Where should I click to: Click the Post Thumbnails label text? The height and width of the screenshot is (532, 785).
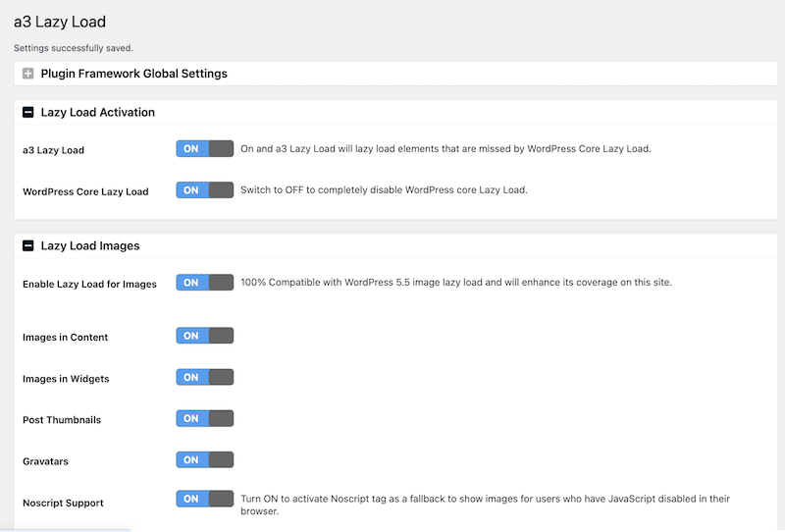(61, 420)
